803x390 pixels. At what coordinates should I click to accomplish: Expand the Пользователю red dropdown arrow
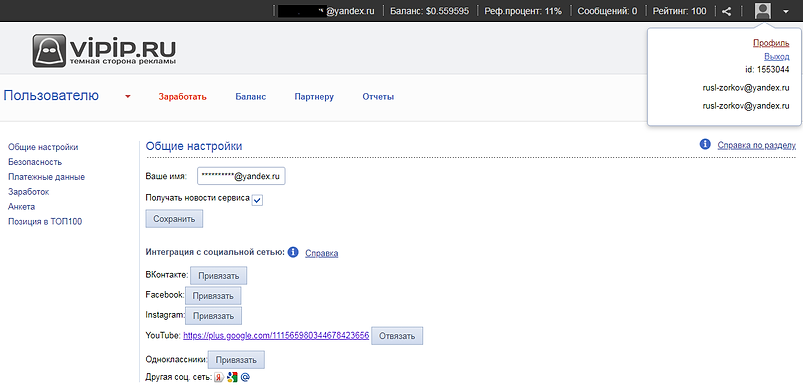click(128, 96)
